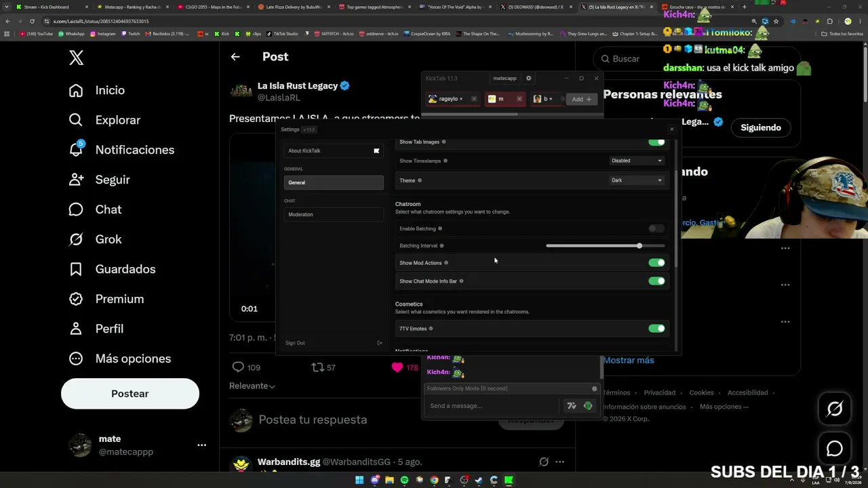The height and width of the screenshot is (488, 868).
Task: Open Privacidad footer link
Action: (x=660, y=392)
